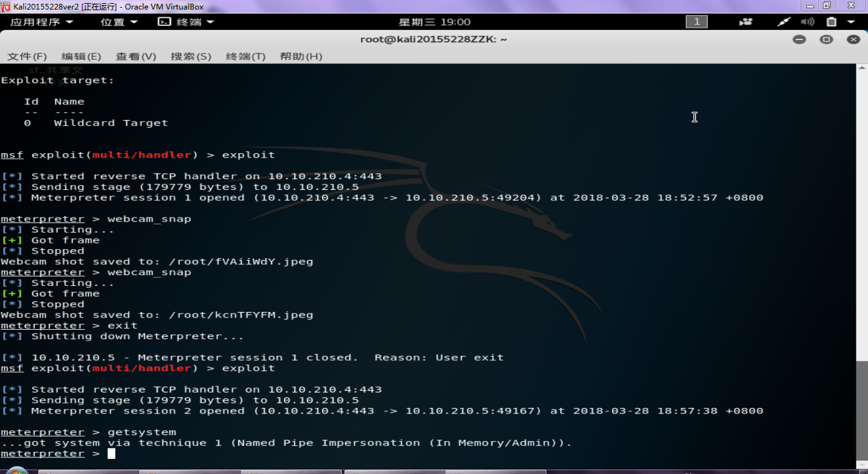Expand the system menu arrow in top panel

click(851, 22)
